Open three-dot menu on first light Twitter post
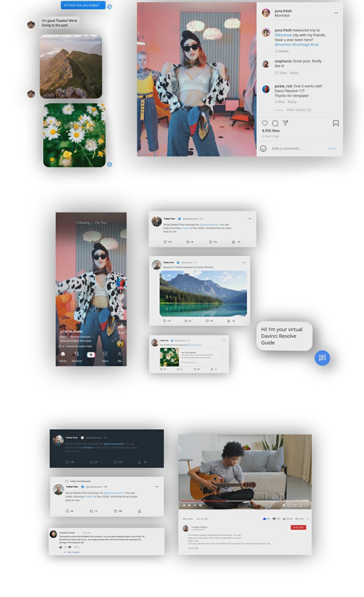Screen dimensions: 364x597 [x=250, y=219]
